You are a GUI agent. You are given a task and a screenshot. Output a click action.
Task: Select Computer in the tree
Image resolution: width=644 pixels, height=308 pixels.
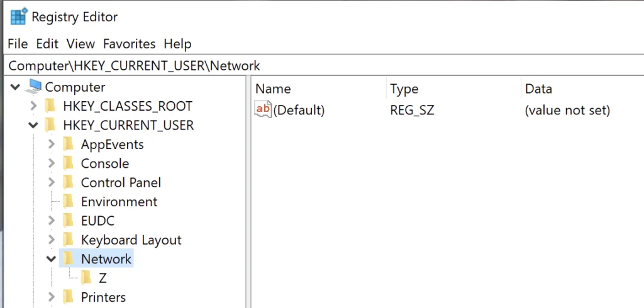point(75,87)
